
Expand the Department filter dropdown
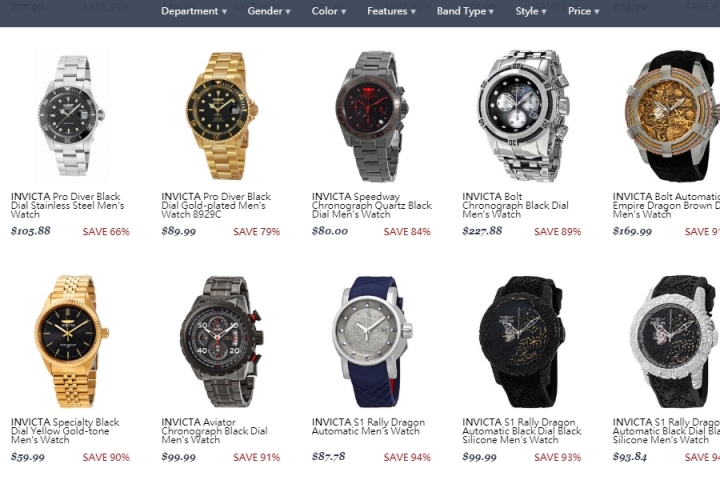194,11
